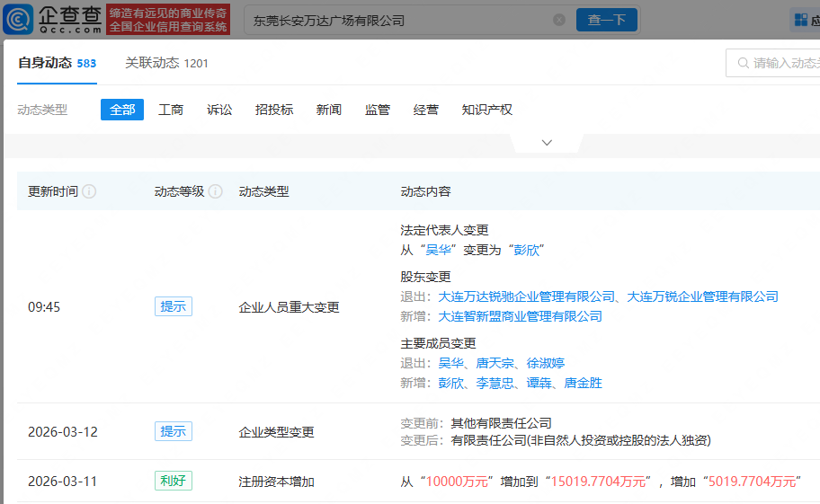This screenshot has width=820, height=504.
Task: Click the name 彭欣 in legal representative change
Action: (x=526, y=250)
